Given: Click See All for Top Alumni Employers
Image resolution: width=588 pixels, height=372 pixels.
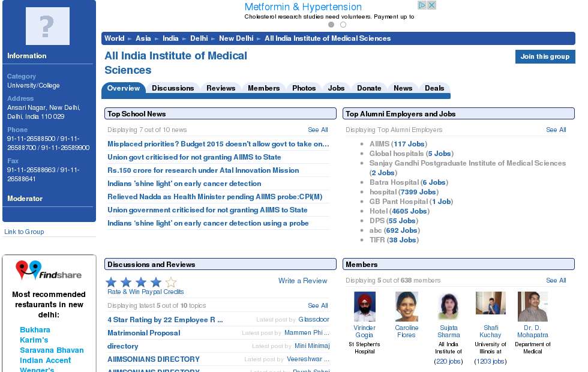Looking at the screenshot, I should click(556, 130).
